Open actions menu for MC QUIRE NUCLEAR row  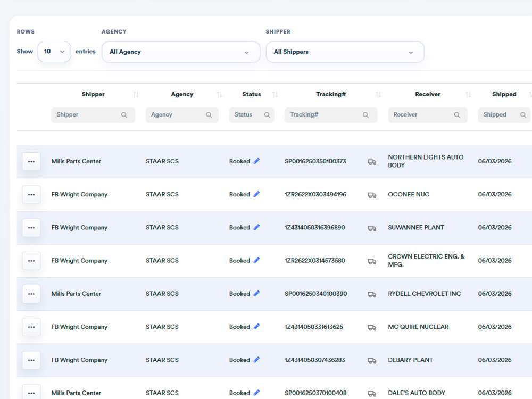[x=31, y=327]
